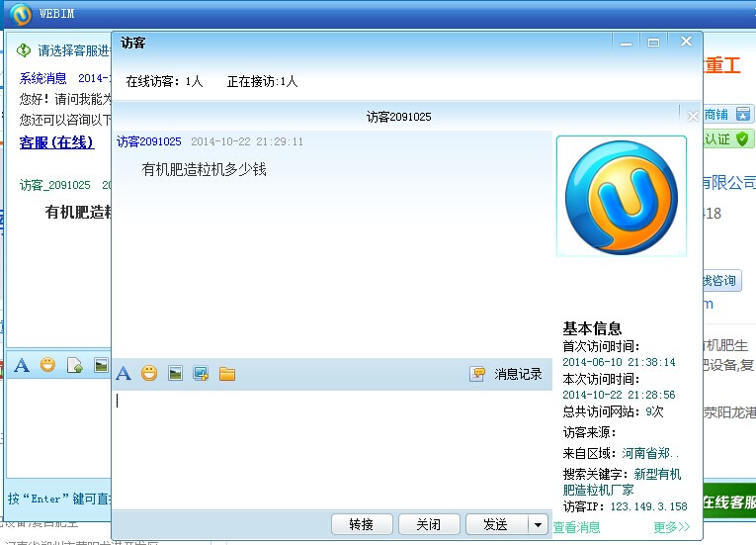
Task: Click region value 河南省郑..
Action: point(649,453)
